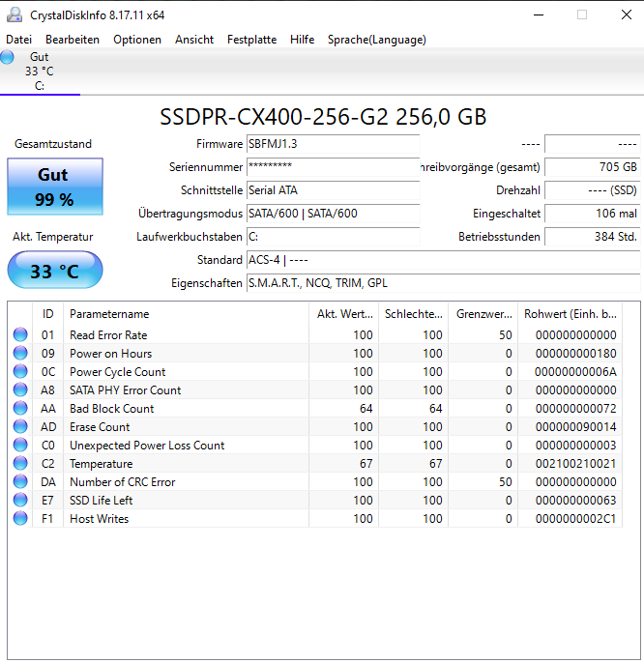Viewport: 644px width, 663px height.
Task: Open the Ansicht menu
Action: [194, 40]
